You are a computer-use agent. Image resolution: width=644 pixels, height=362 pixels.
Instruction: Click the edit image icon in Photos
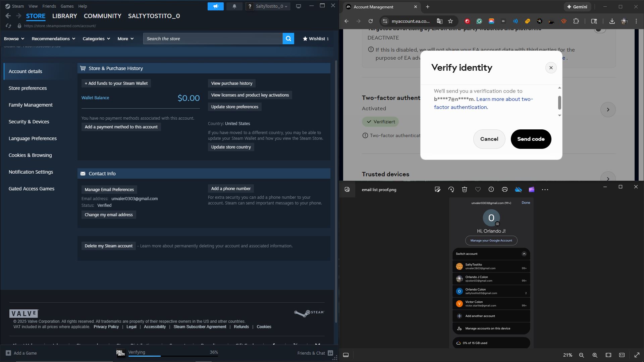pyautogui.click(x=437, y=190)
